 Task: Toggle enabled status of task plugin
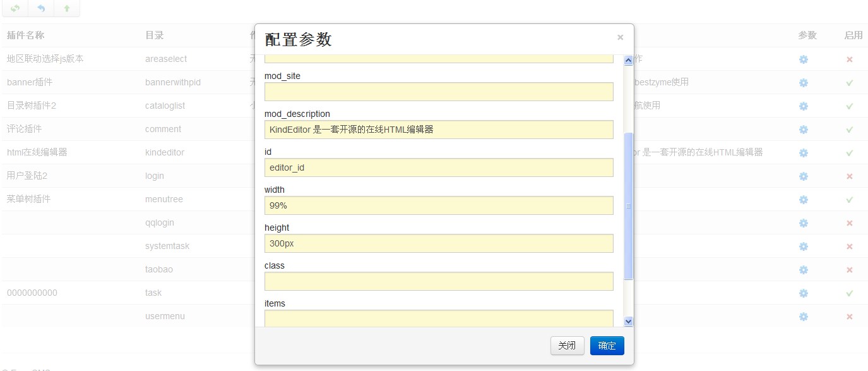[x=849, y=293]
